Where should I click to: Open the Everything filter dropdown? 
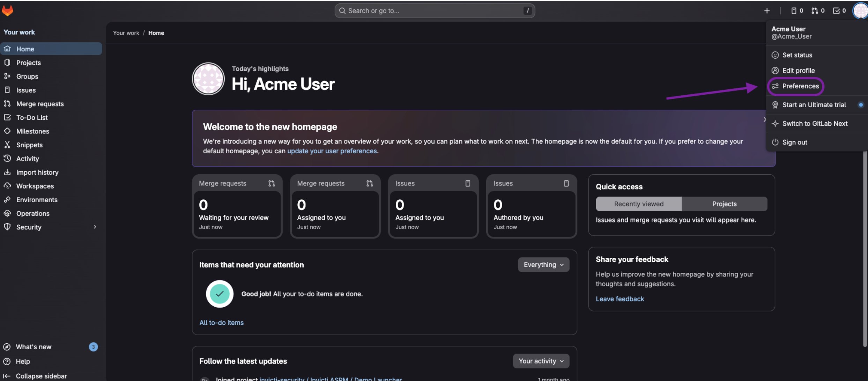543,265
